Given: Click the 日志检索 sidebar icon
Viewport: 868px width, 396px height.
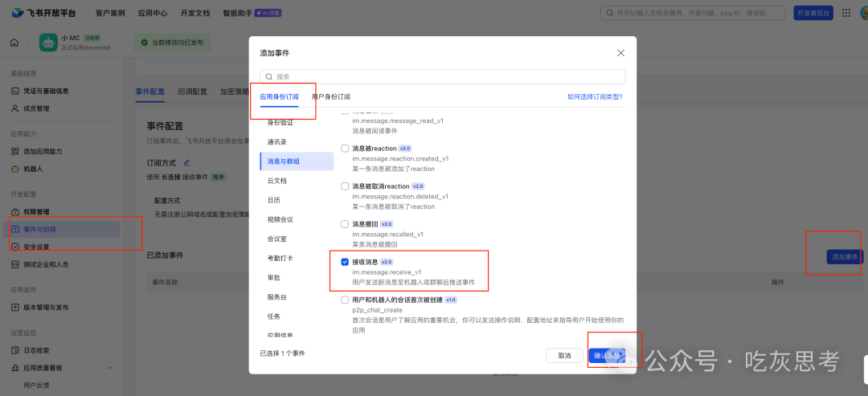Looking at the screenshot, I should pyautogui.click(x=15, y=350).
